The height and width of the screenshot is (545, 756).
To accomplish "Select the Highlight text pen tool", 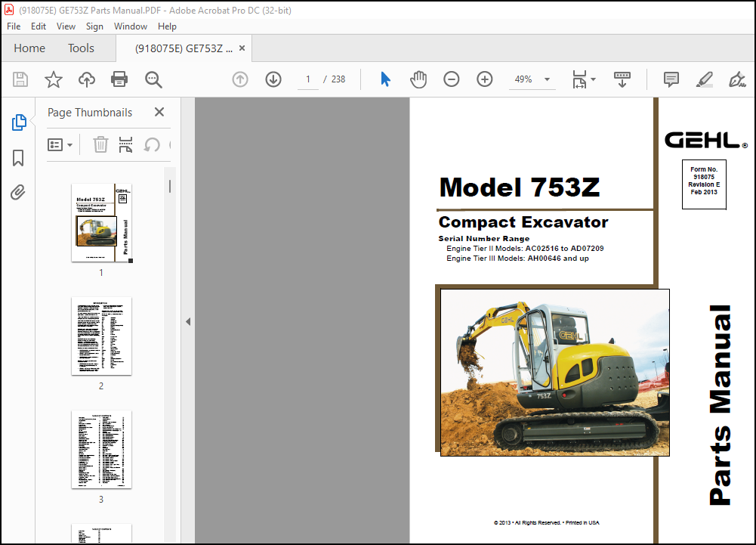I will (x=705, y=79).
